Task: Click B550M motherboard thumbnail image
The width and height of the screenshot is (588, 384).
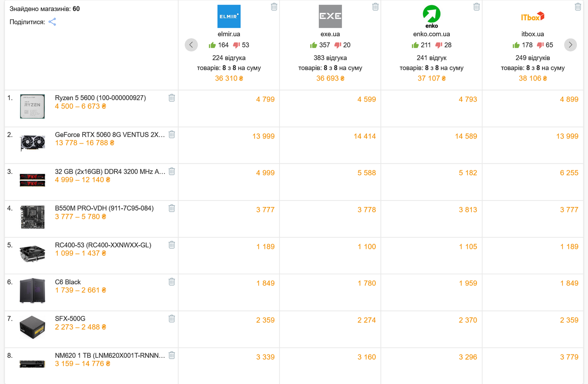Action: pyautogui.click(x=32, y=217)
